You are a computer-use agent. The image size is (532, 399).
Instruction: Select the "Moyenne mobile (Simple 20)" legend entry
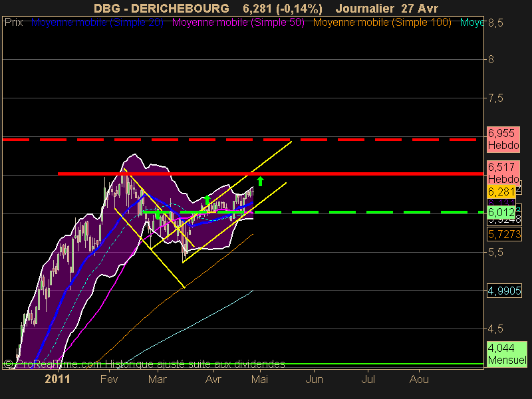pos(97,23)
